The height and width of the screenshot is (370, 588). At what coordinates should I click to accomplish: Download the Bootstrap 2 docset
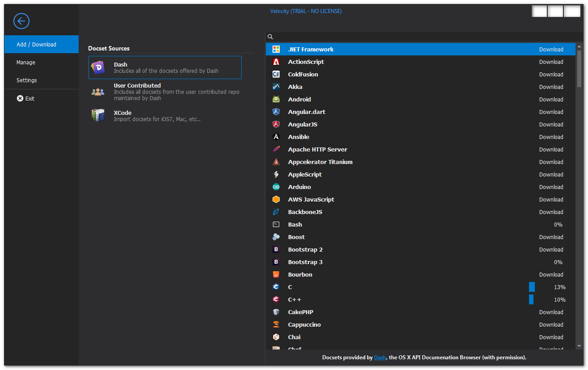[551, 249]
